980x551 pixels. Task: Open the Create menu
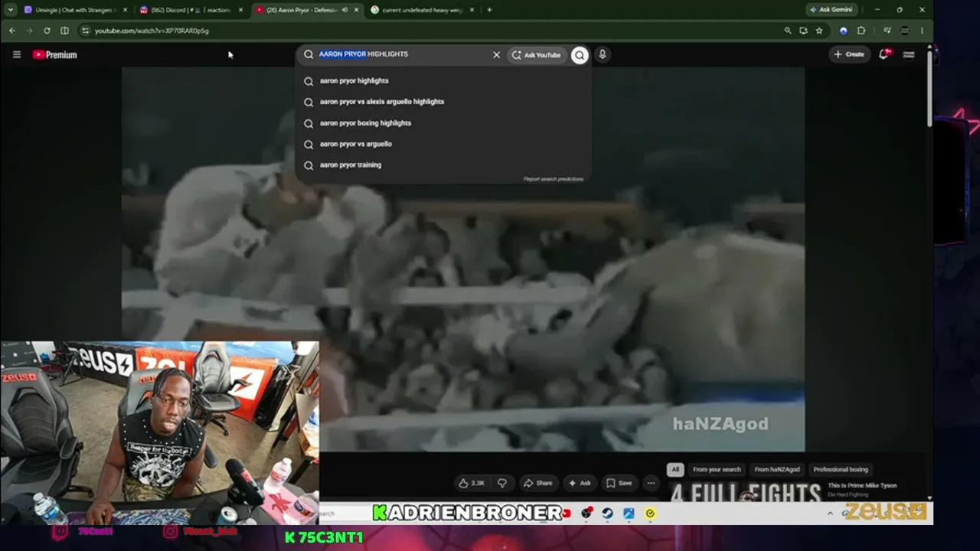pos(850,54)
